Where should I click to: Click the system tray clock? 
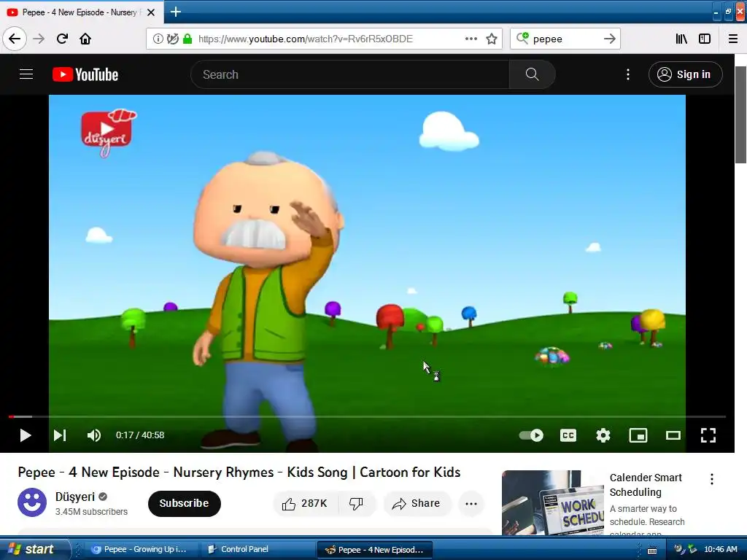point(721,549)
